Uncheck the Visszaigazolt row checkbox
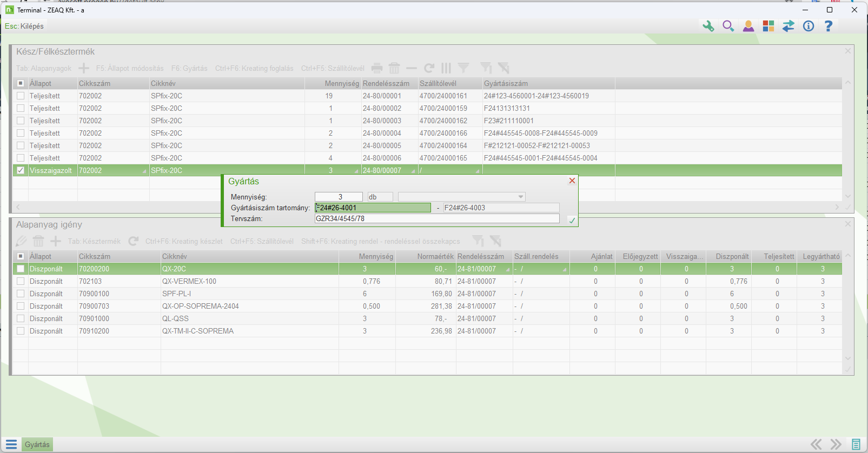868x453 pixels. [x=21, y=170]
